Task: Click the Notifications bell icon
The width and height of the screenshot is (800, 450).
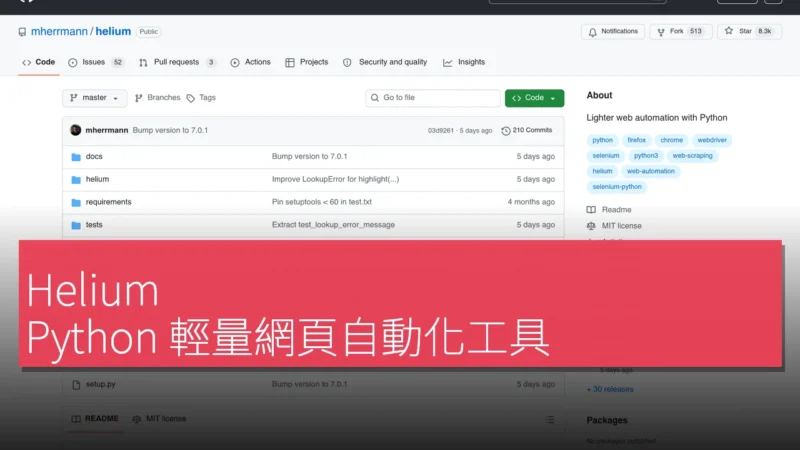Action: click(592, 32)
